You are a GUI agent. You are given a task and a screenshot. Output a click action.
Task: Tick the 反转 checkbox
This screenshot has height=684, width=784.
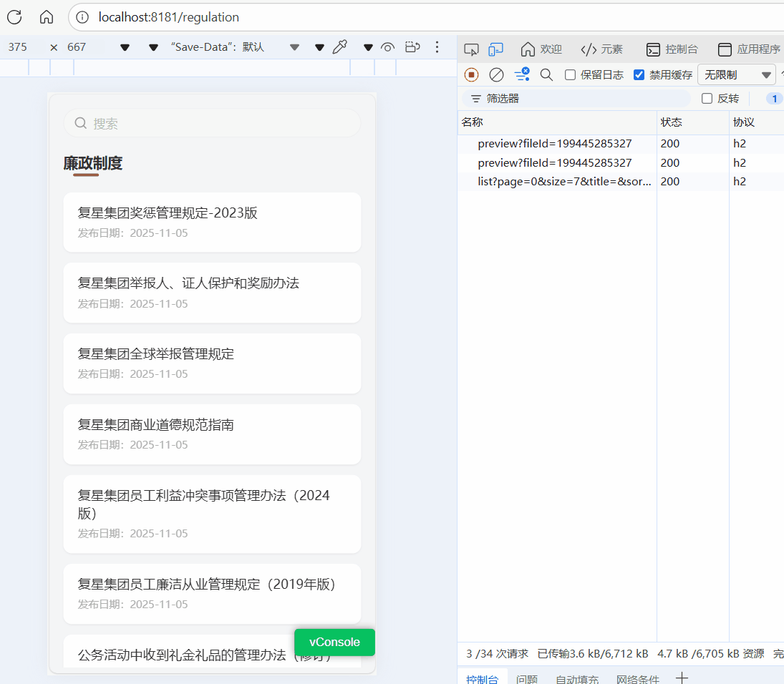pyautogui.click(x=707, y=99)
